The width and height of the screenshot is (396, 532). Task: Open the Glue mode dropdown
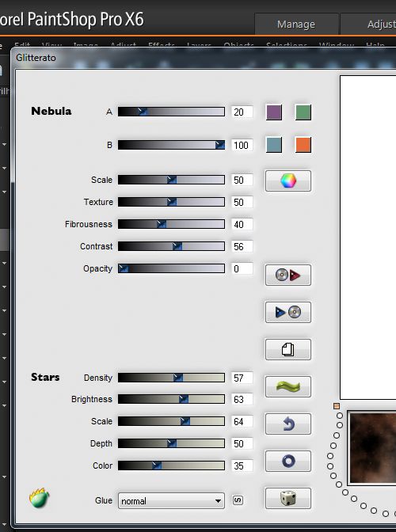coord(171,501)
